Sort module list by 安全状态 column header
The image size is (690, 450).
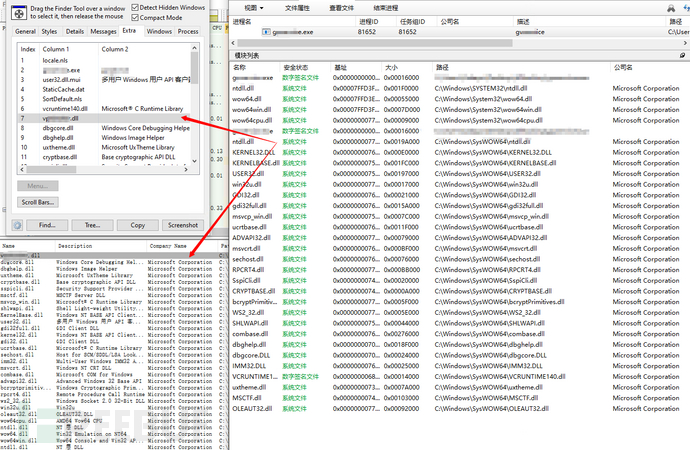coord(298,66)
